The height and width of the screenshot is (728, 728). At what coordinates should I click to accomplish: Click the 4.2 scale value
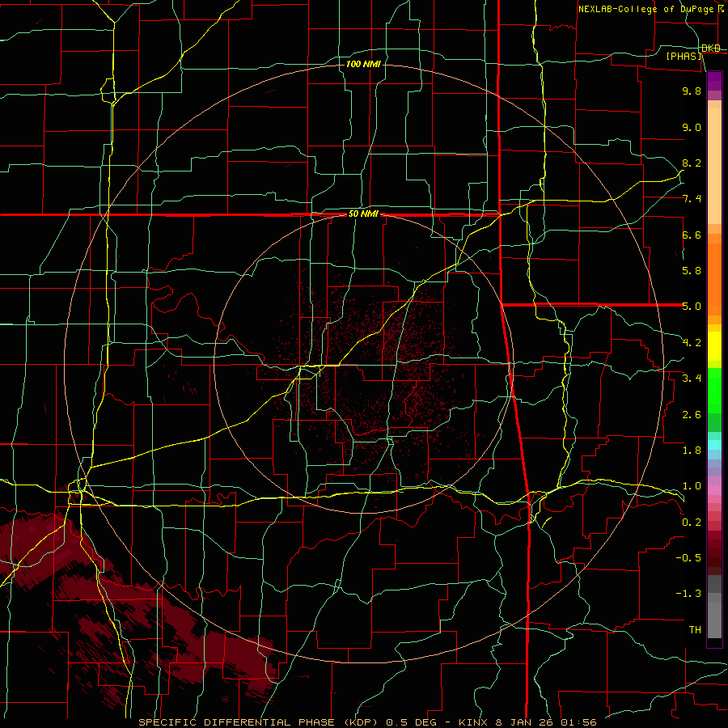click(692, 343)
